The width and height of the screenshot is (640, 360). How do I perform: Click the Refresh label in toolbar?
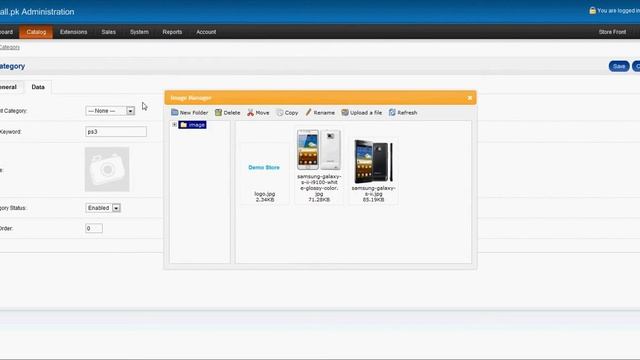[407, 113]
